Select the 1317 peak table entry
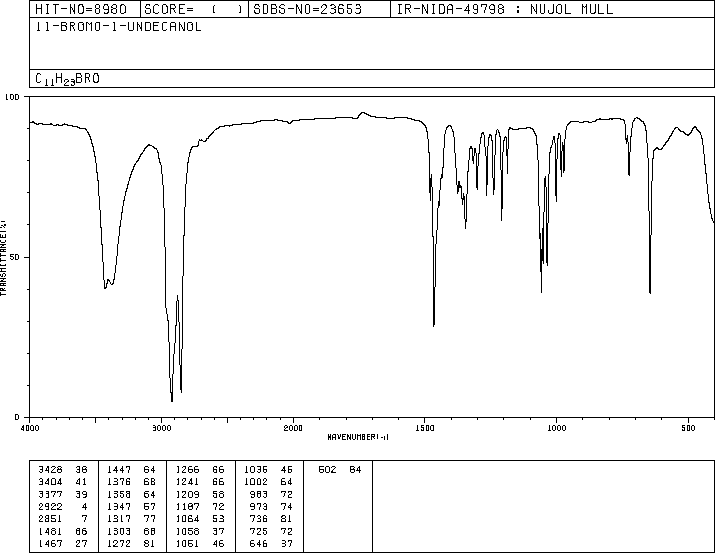 tap(131, 519)
